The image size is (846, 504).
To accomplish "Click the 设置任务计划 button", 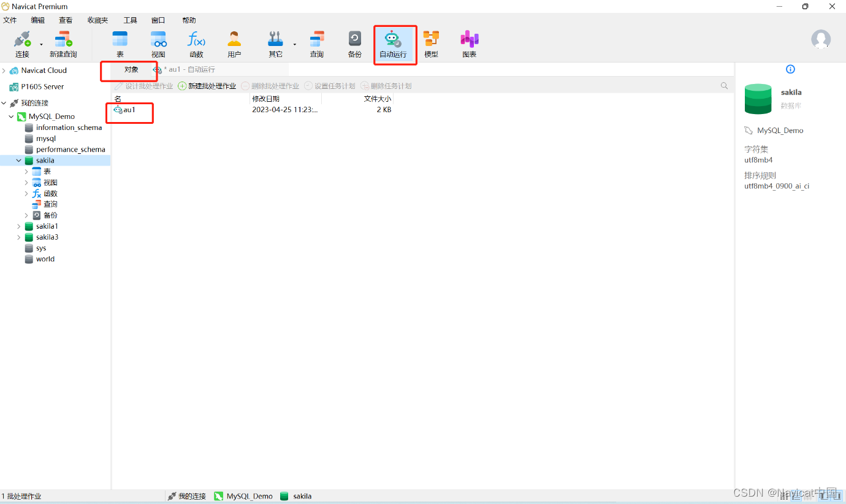I will point(330,86).
